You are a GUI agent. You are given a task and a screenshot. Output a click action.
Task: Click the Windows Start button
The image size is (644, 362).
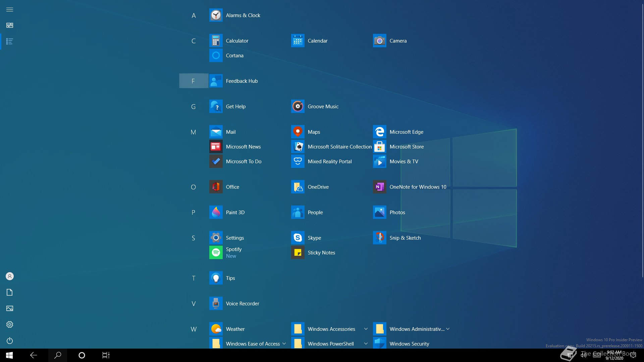(x=9, y=355)
